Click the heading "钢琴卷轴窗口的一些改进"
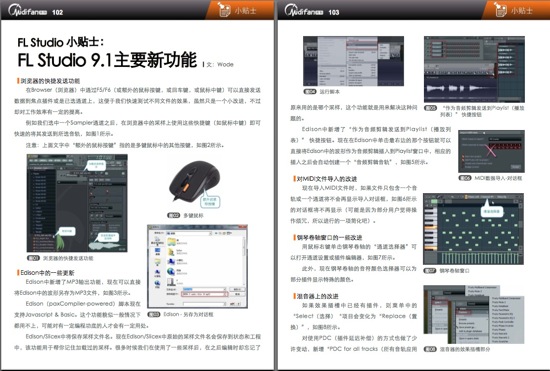The image size is (550, 371). 329,237
